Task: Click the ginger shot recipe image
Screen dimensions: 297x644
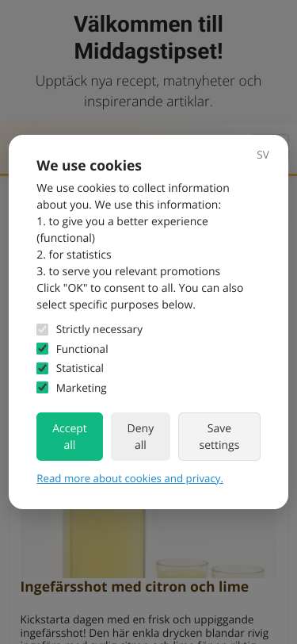Action: 149,543
